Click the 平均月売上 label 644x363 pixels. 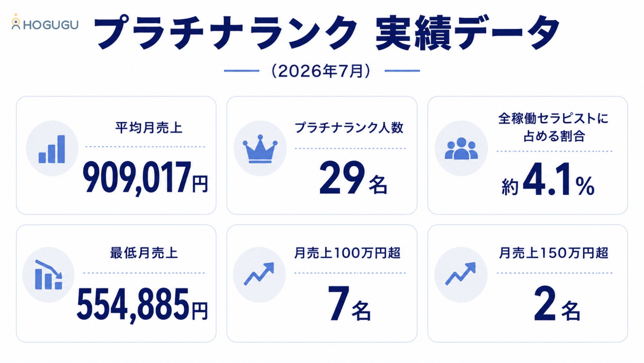point(149,128)
